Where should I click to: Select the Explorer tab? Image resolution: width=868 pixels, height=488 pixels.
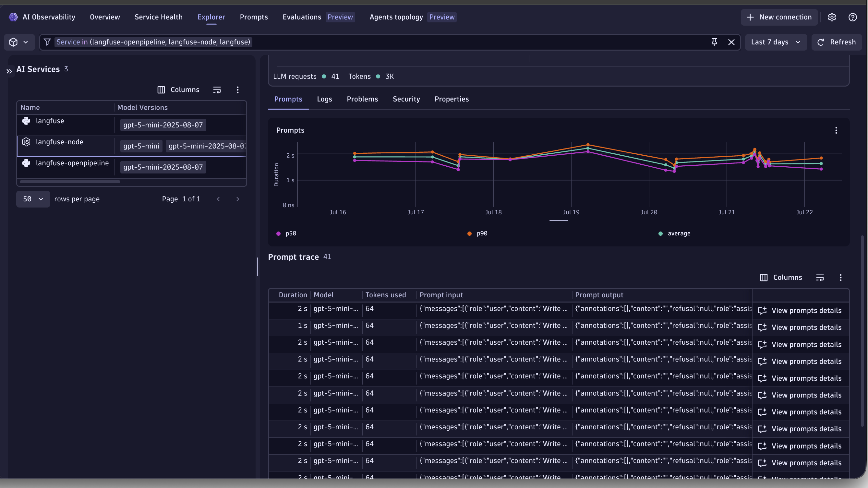(211, 17)
